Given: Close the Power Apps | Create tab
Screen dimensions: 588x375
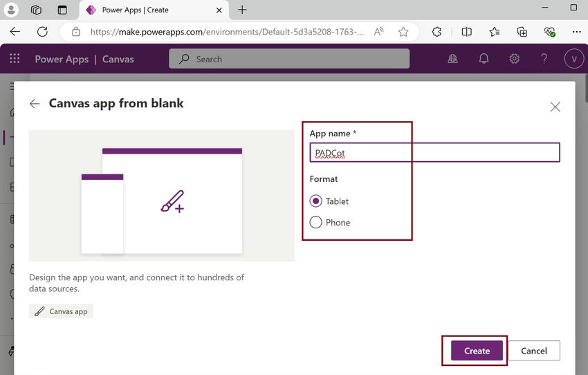Looking at the screenshot, I should (219, 10).
